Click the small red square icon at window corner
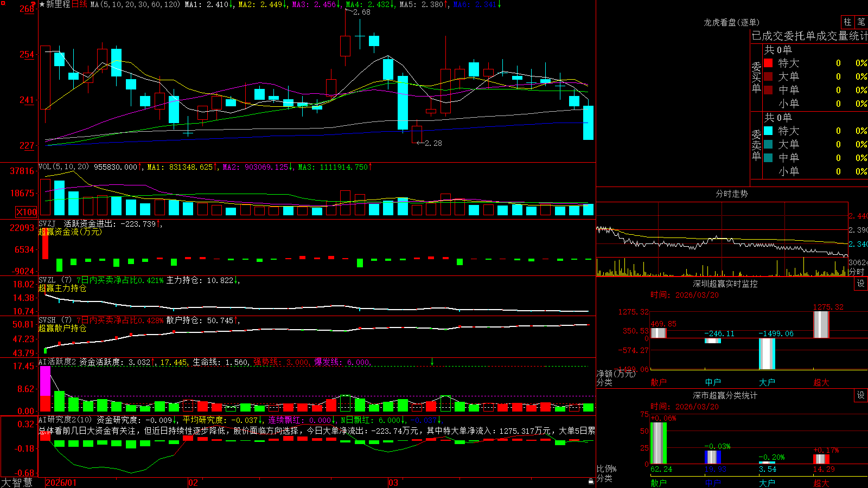Screen dimensions: 868x488 (x=3, y=3)
